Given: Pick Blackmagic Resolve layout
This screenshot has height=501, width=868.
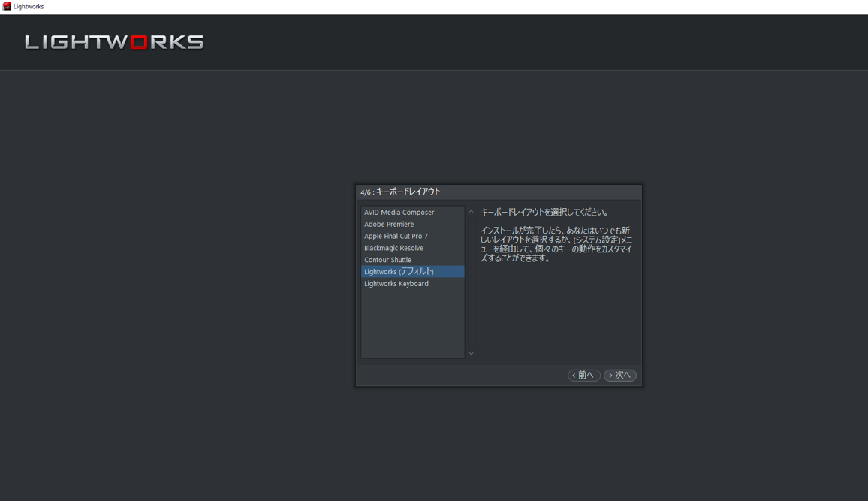Looking at the screenshot, I should tap(412, 248).
